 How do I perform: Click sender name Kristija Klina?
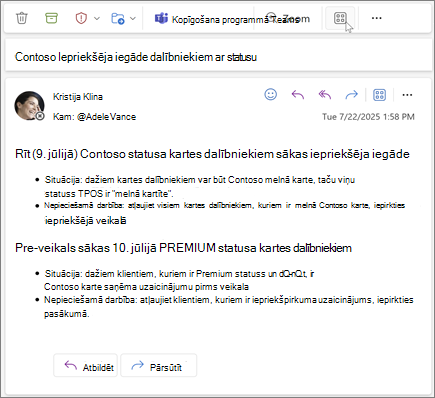point(78,97)
